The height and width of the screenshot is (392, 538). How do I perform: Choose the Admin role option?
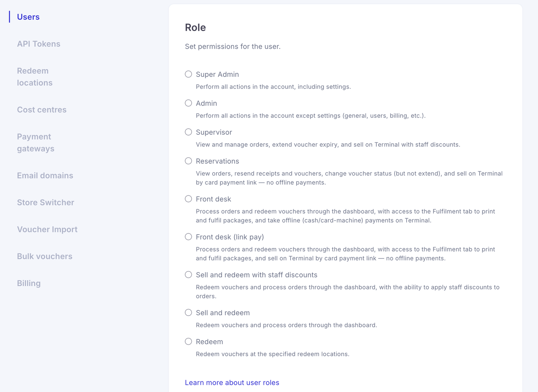[x=188, y=103]
